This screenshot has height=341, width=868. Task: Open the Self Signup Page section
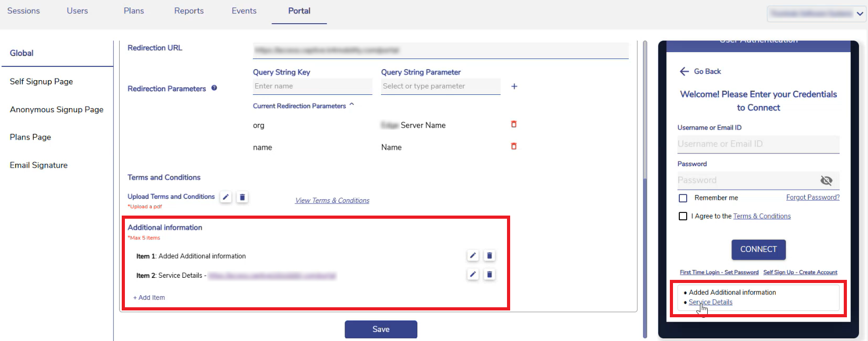pyautogui.click(x=42, y=82)
